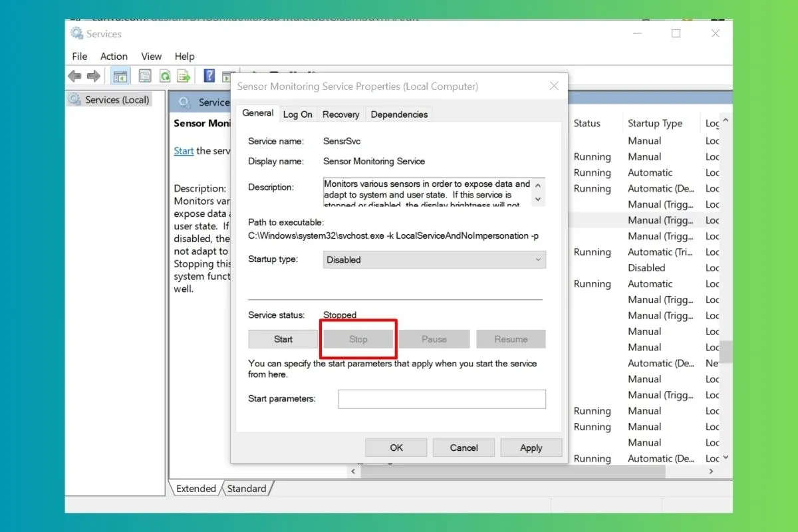Switch to the Recovery tab
The width and height of the screenshot is (798, 532).
[340, 114]
